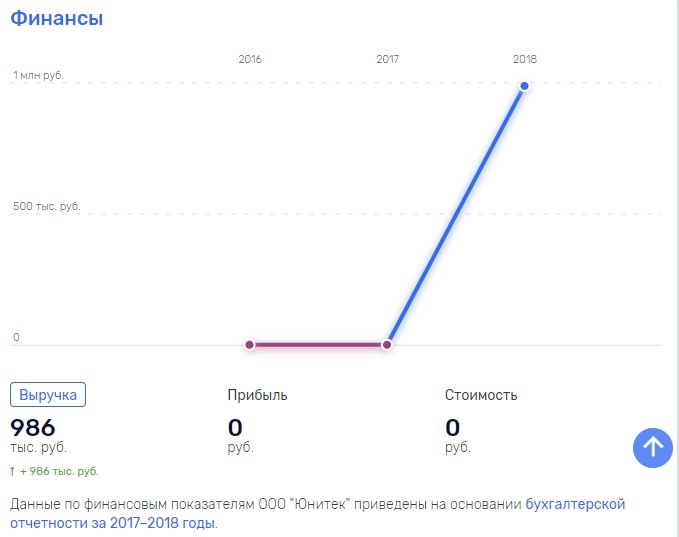
Task: Click the 2018 data point on chart
Action: (x=524, y=86)
